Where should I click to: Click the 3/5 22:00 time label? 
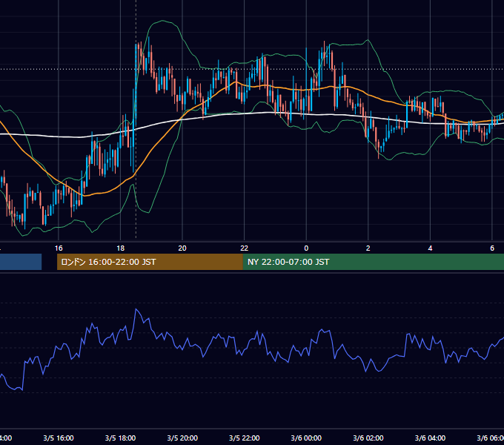[x=245, y=438]
